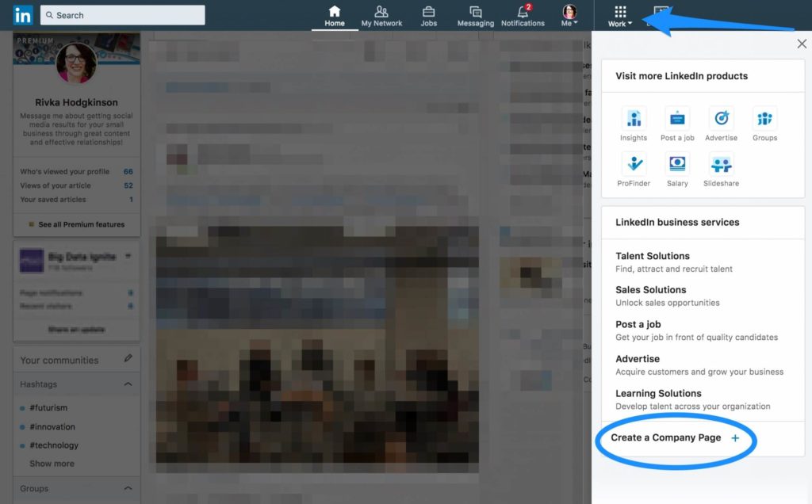The width and height of the screenshot is (812, 504).
Task: Click the LinkedIn business services heading
Action: [677, 222]
